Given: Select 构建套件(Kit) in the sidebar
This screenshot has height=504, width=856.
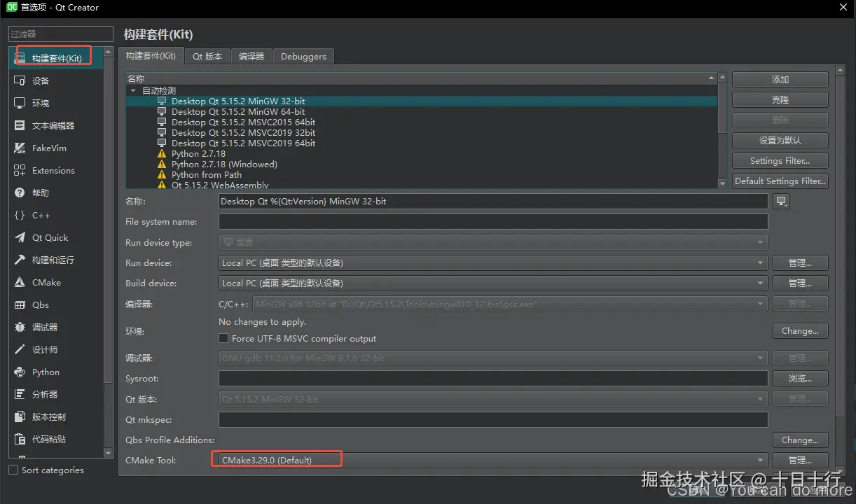Looking at the screenshot, I should pos(57,58).
